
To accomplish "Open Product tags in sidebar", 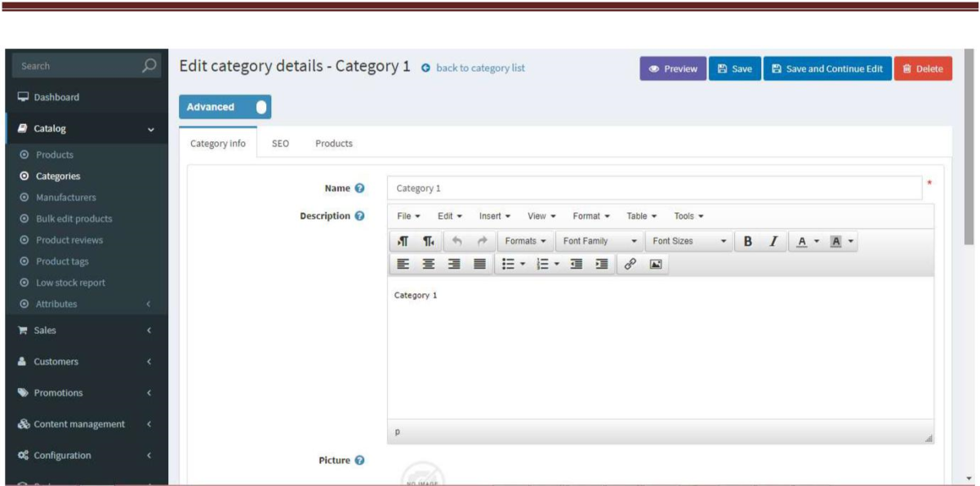I will pyautogui.click(x=62, y=261).
